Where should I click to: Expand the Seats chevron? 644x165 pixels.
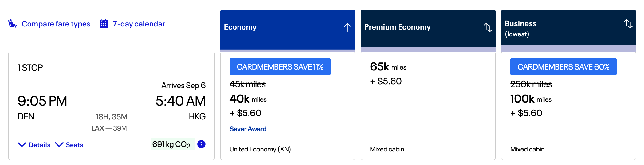click(x=59, y=145)
